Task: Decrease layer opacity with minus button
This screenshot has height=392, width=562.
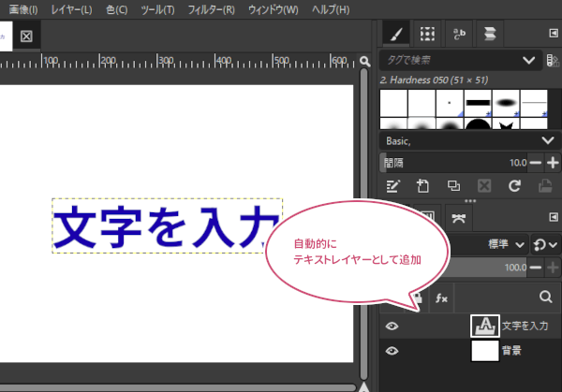Action: (536, 268)
